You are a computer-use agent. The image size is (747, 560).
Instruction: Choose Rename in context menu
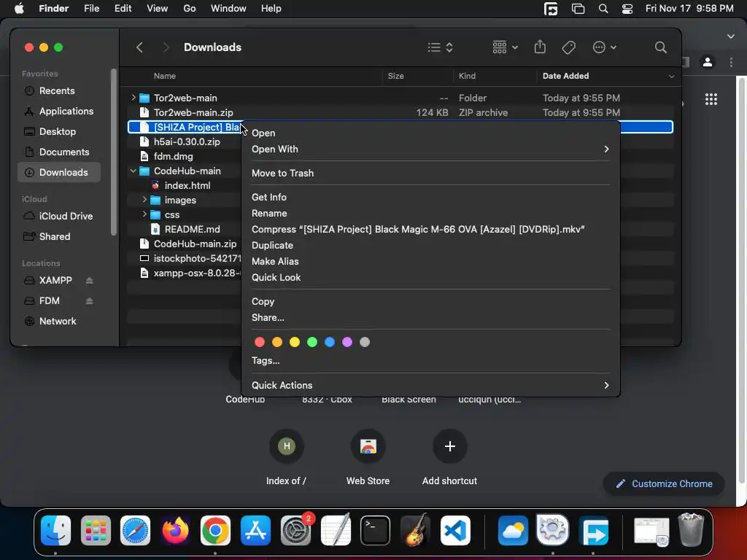coord(430,214)
